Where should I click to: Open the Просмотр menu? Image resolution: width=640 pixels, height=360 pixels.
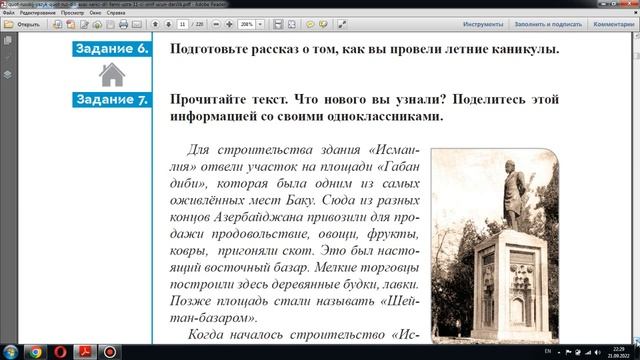click(72, 13)
